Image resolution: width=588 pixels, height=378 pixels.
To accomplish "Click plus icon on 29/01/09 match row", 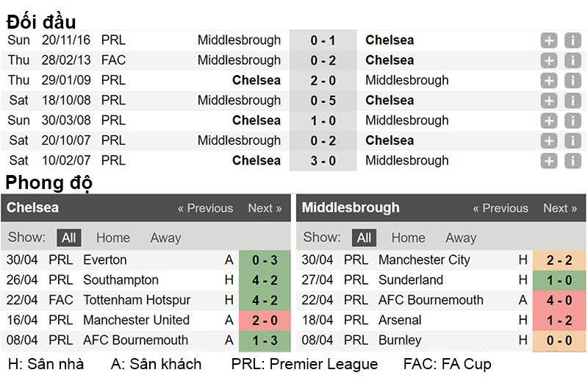I will click(x=549, y=80).
